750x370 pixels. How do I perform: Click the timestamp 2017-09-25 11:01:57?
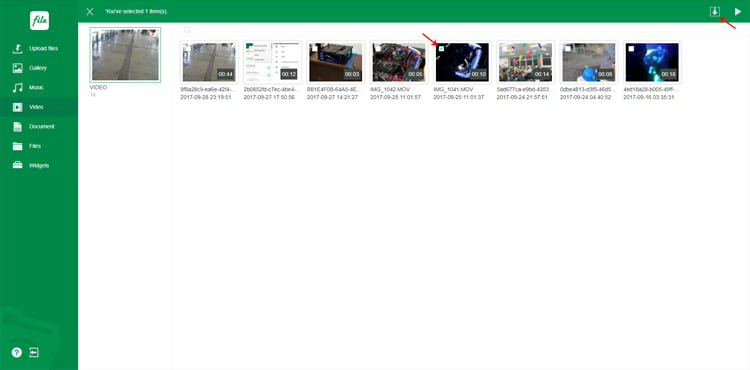click(396, 97)
